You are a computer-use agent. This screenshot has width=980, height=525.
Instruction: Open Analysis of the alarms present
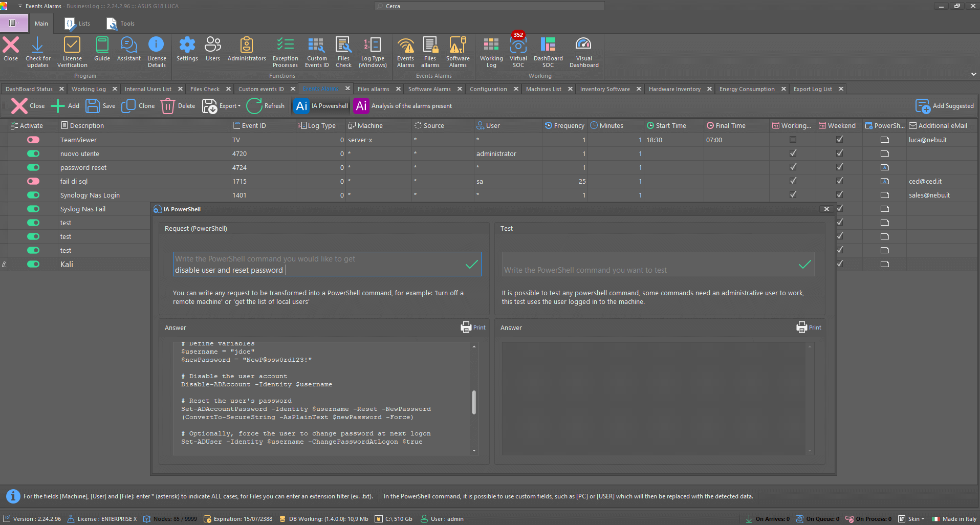click(x=403, y=106)
